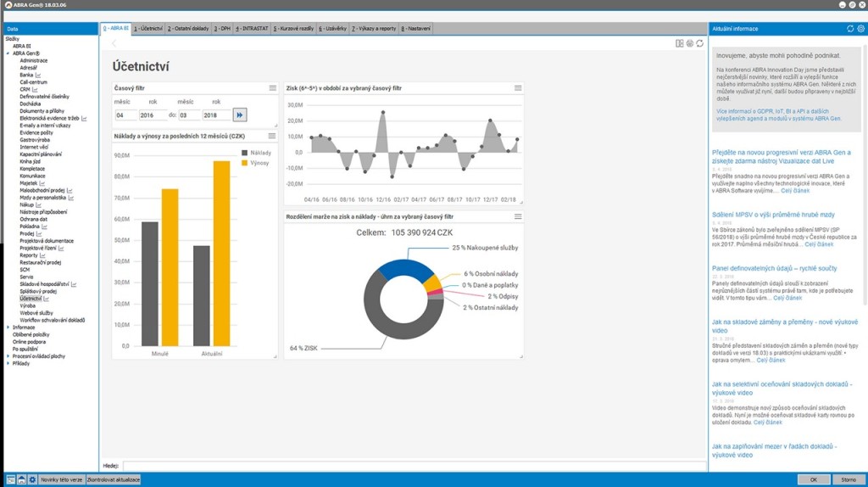Click the chart icon next to Účetnictví

click(46, 298)
